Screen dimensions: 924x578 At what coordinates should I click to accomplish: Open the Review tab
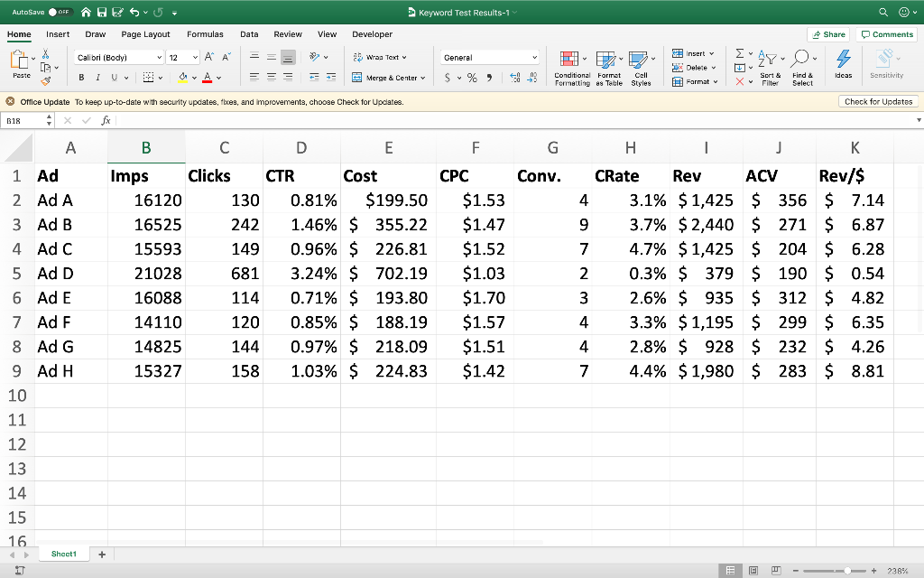point(288,34)
